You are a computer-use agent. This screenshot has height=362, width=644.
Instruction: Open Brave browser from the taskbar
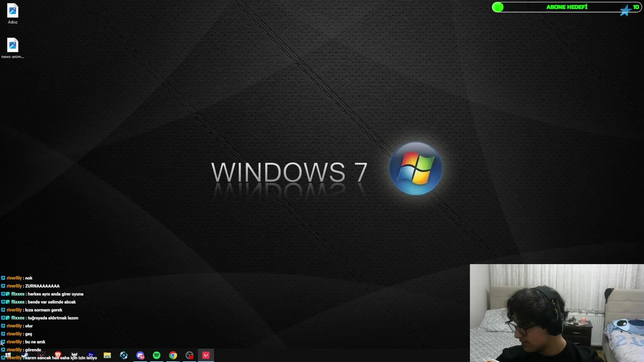[x=58, y=355]
